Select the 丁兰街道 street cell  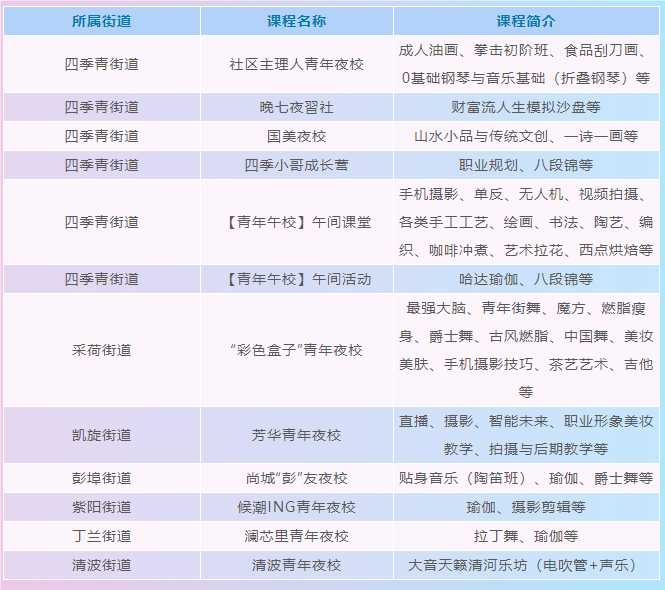point(101,536)
